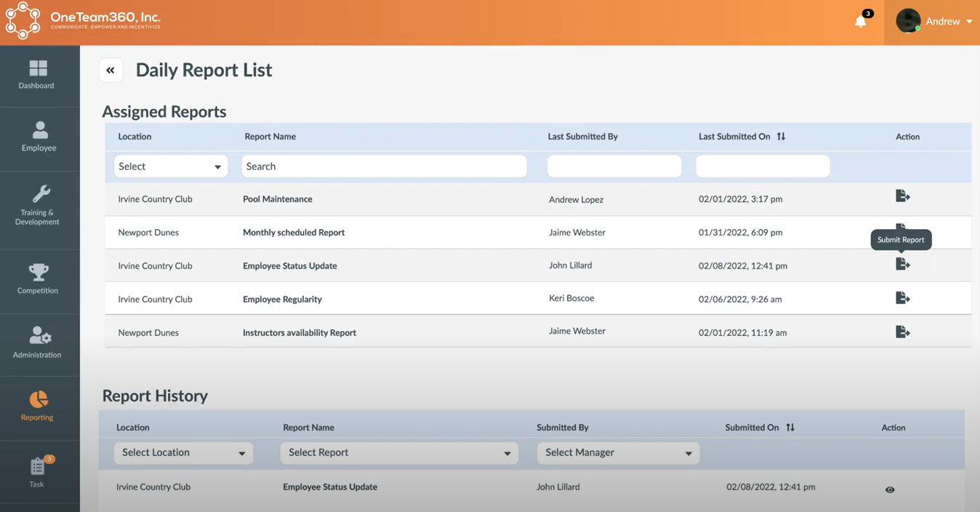The height and width of the screenshot is (512, 980).
Task: Expand the Select Report dropdown
Action: 398,452
